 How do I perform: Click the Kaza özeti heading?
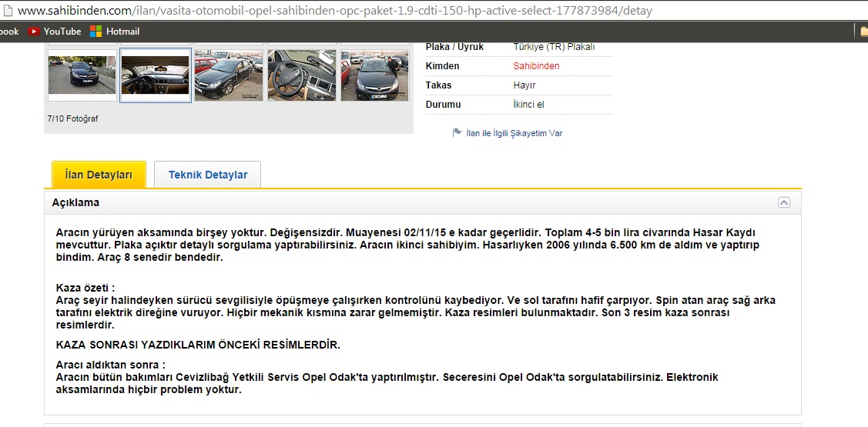[85, 289]
